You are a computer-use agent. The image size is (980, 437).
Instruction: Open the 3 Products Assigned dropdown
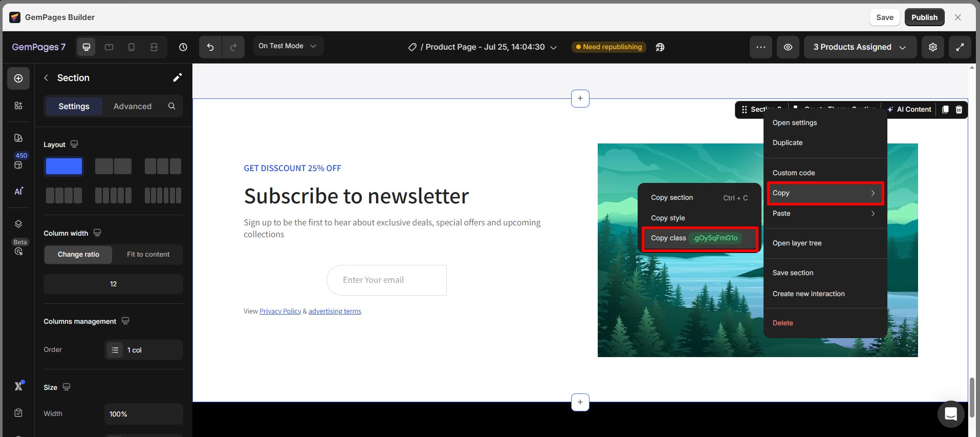coord(859,47)
